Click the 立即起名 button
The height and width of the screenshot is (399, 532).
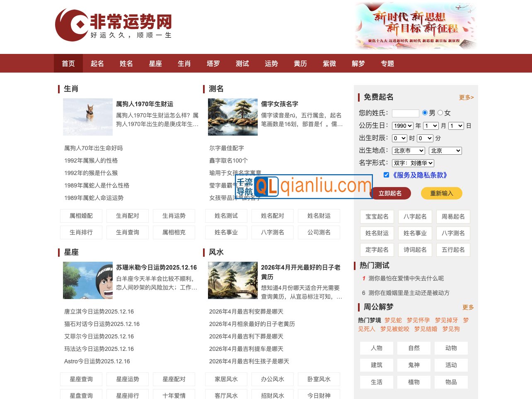pos(390,193)
